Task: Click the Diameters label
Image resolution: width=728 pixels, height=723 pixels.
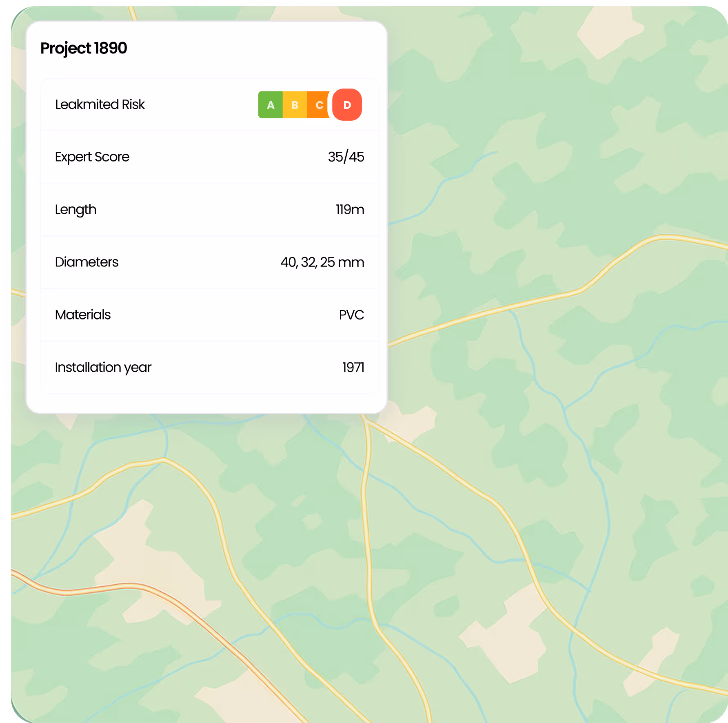Action: [87, 262]
